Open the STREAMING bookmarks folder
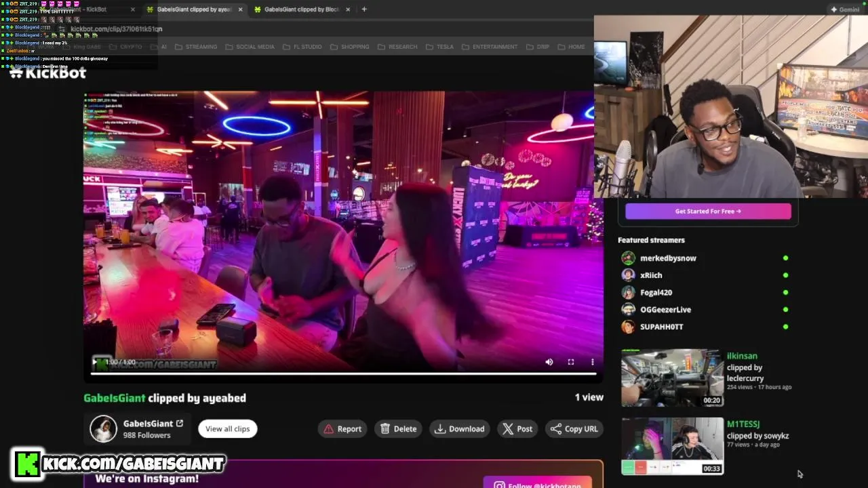Screen dimensions: 868x488 click(196, 47)
